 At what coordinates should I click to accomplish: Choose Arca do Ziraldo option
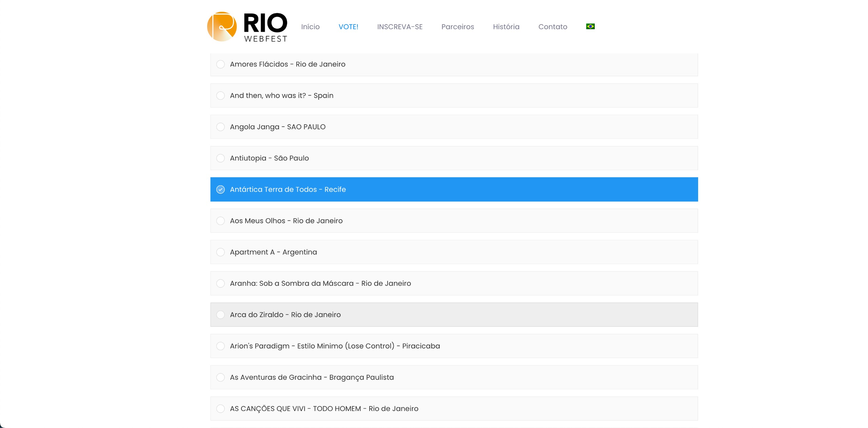click(x=220, y=315)
